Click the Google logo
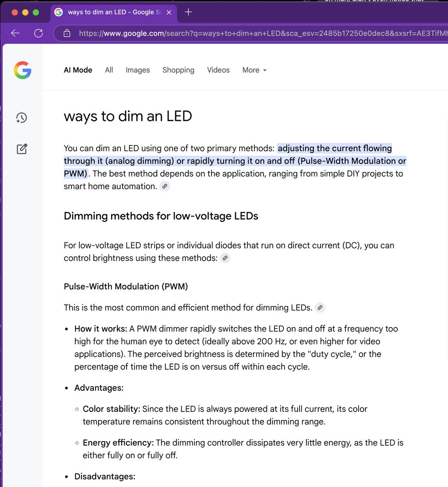This screenshot has width=448, height=487. 22,70
